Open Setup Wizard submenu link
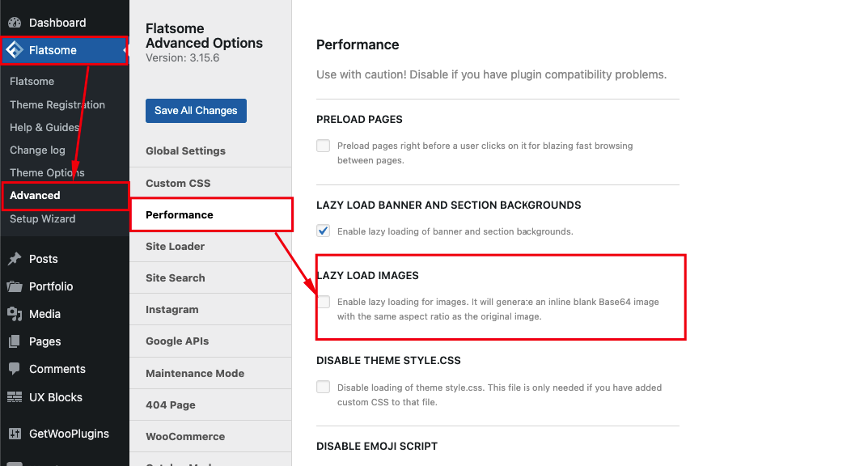Screen dimensions: 868x466 tap(43, 218)
